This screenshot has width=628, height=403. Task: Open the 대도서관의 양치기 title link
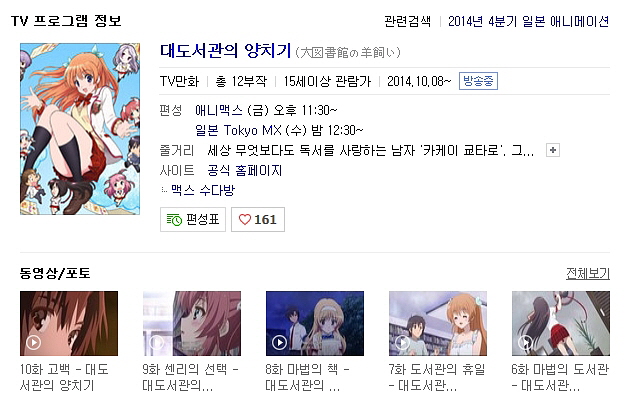coord(225,51)
